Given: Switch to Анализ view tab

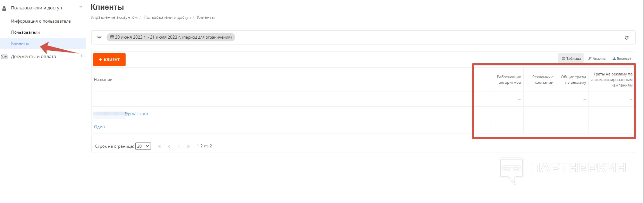Looking at the screenshot, I should (x=597, y=58).
